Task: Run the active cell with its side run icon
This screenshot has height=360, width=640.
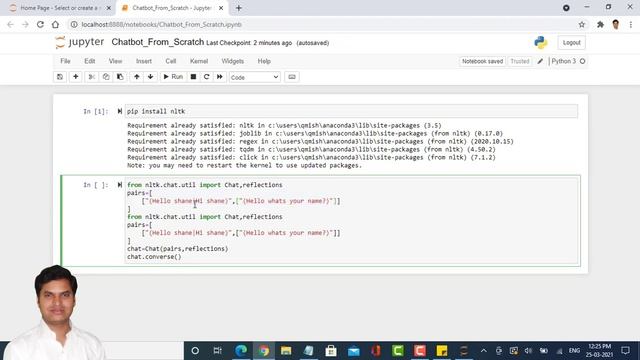Action: pyautogui.click(x=120, y=185)
